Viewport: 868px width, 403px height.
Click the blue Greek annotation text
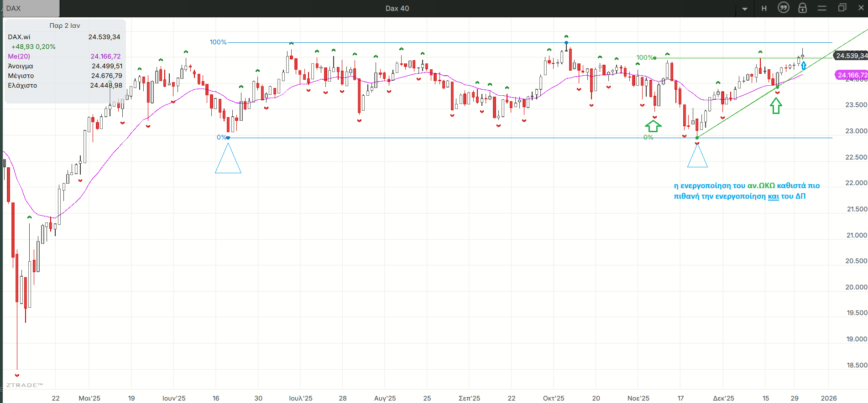point(746,191)
